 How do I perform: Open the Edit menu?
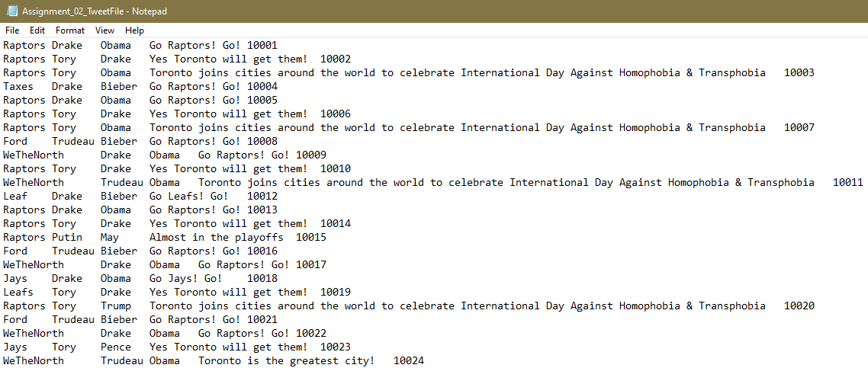coord(37,30)
